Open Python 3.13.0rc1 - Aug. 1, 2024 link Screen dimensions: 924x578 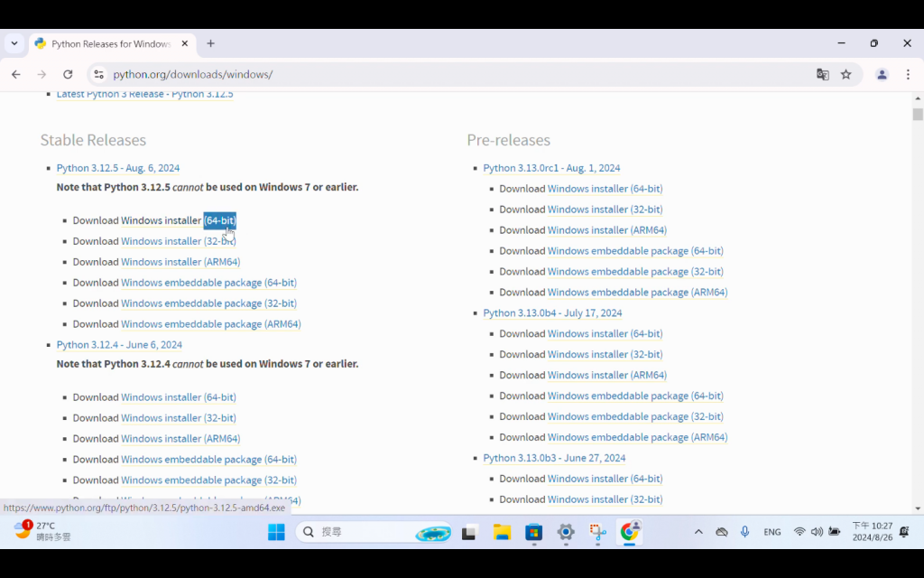(x=551, y=168)
